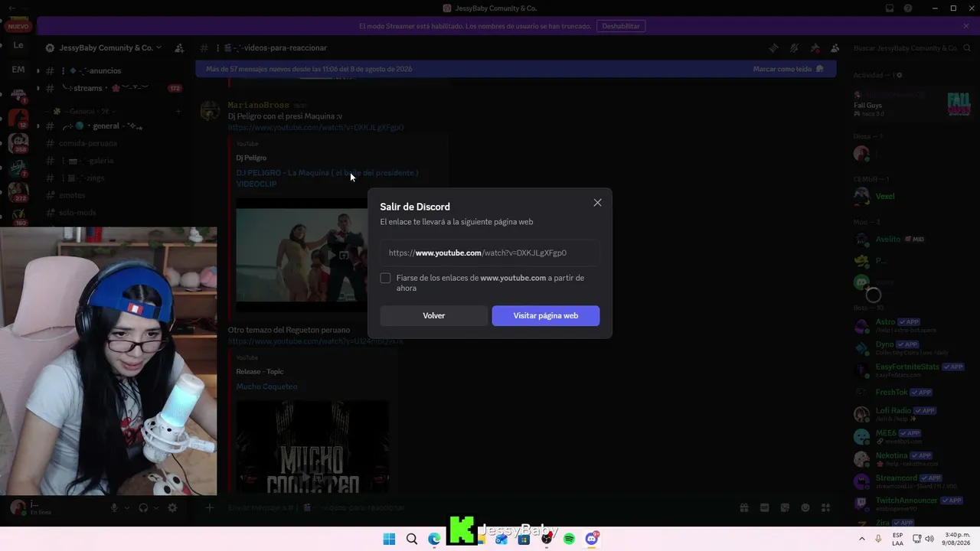Click Visitar página web button

point(546,315)
